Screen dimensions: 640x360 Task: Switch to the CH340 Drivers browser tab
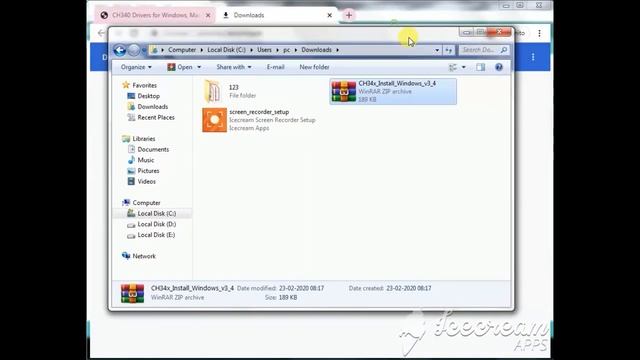coord(155,15)
